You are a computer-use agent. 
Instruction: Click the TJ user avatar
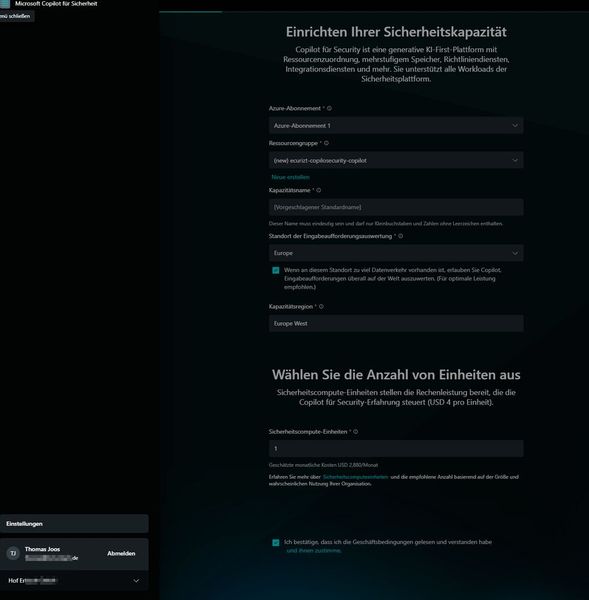point(13,553)
